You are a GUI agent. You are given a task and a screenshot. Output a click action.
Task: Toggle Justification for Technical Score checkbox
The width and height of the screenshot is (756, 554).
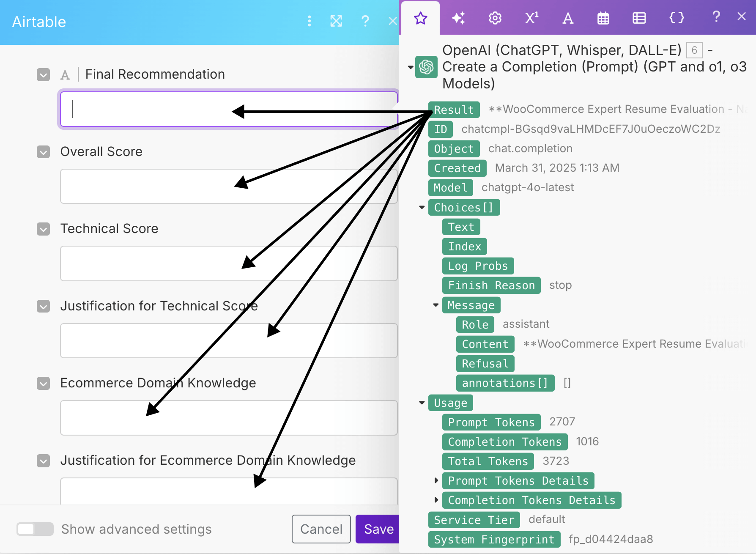(x=44, y=306)
